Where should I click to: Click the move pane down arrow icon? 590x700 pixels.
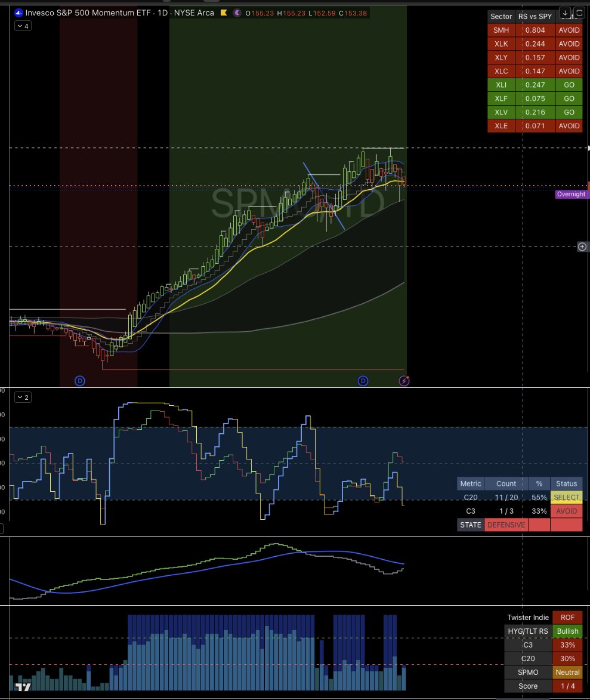(x=565, y=13)
